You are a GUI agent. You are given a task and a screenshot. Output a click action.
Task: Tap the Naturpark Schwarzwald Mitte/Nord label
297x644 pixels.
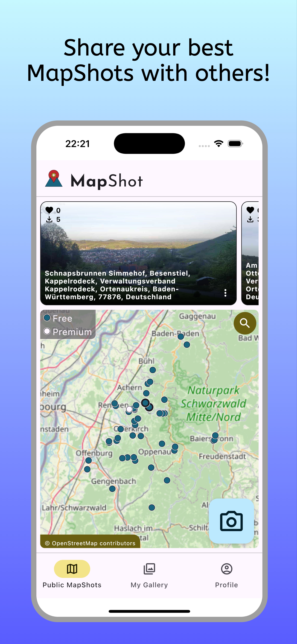pyautogui.click(x=213, y=404)
